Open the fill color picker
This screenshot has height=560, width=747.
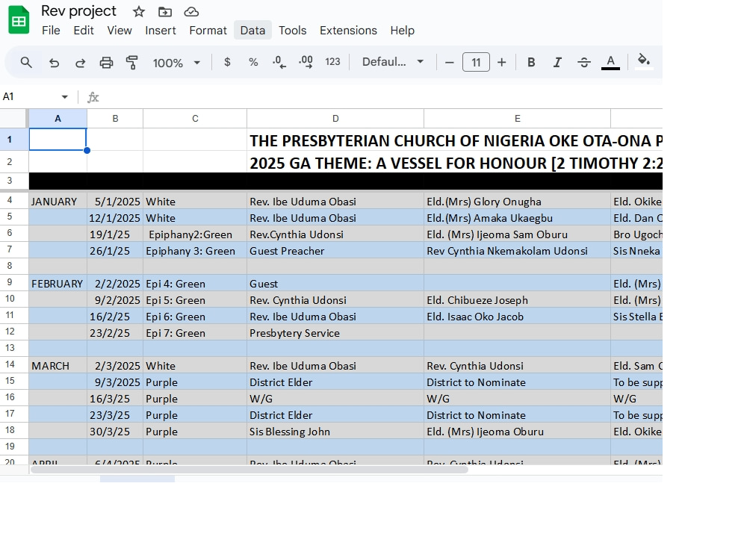click(644, 61)
